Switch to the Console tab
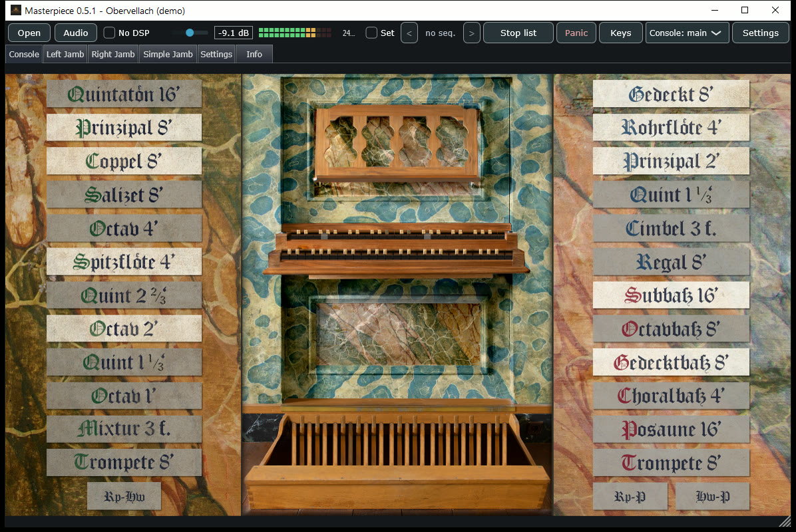 pos(24,55)
